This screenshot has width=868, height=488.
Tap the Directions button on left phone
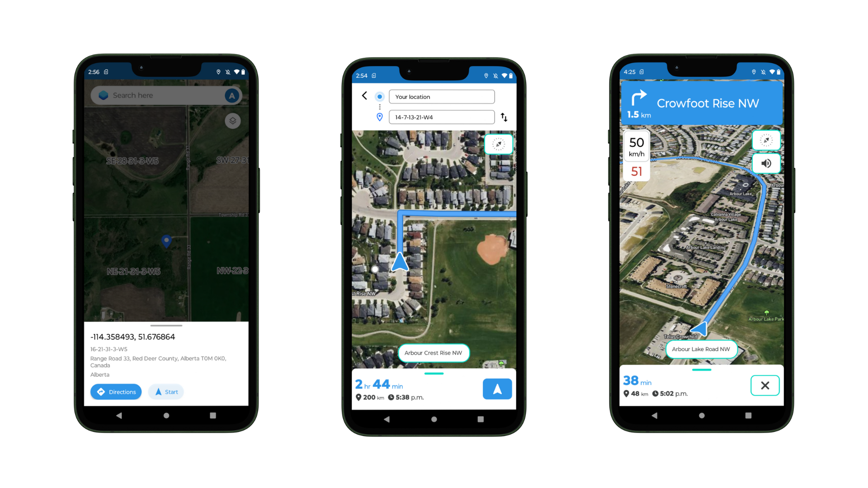coord(119,391)
